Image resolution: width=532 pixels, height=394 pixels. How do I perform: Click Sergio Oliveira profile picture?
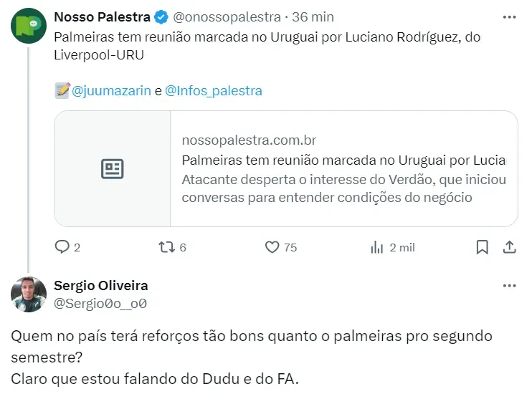tap(29, 294)
